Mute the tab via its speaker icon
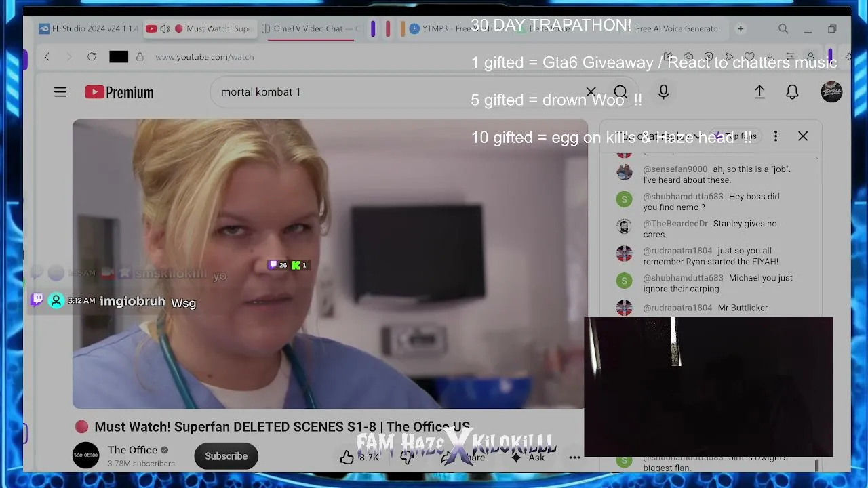Screen dimensions: 868x488 pos(165,29)
